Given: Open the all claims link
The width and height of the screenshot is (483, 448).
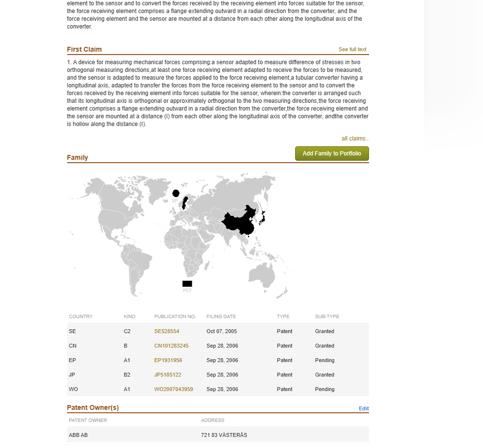Looking at the screenshot, I should click(355, 139).
